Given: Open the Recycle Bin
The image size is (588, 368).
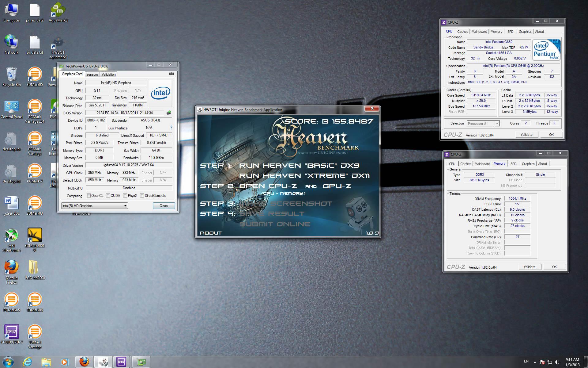Looking at the screenshot, I should 12,77.
